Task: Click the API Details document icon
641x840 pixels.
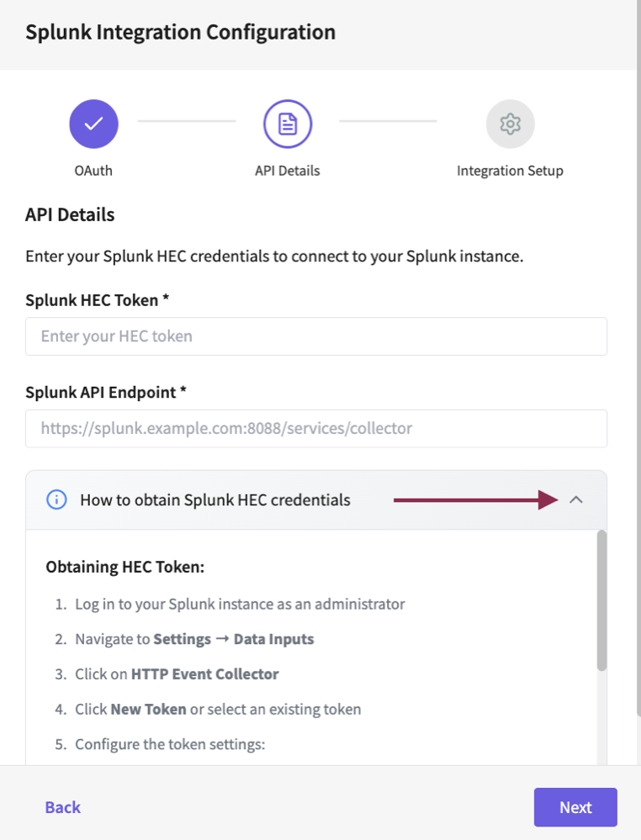Action: tap(287, 124)
